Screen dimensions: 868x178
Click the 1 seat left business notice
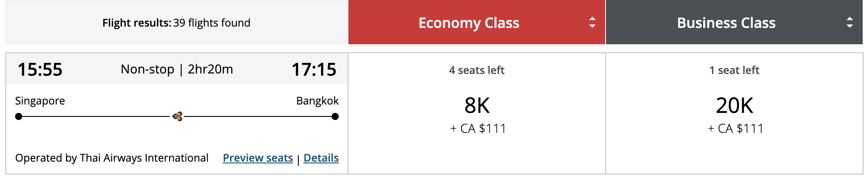[734, 70]
